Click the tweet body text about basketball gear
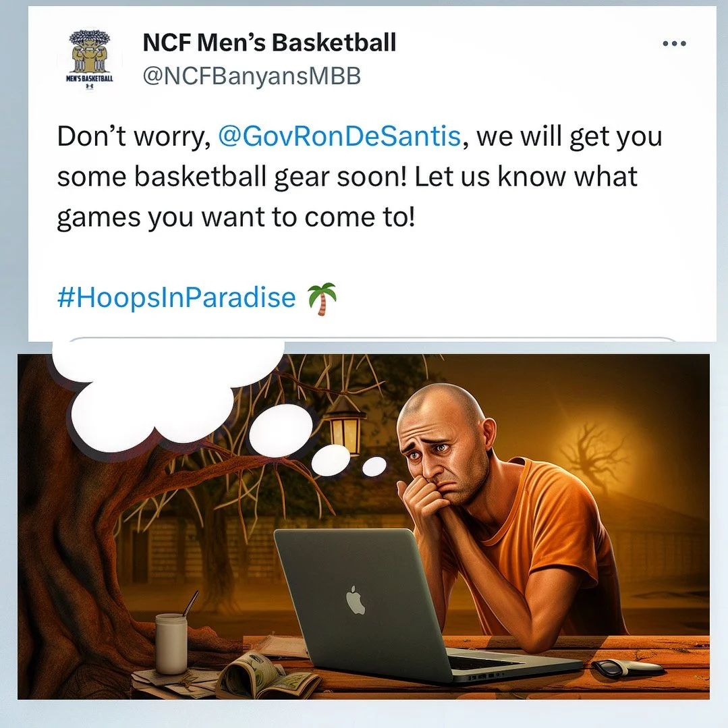Viewport: 728px width, 728px height. (360, 176)
